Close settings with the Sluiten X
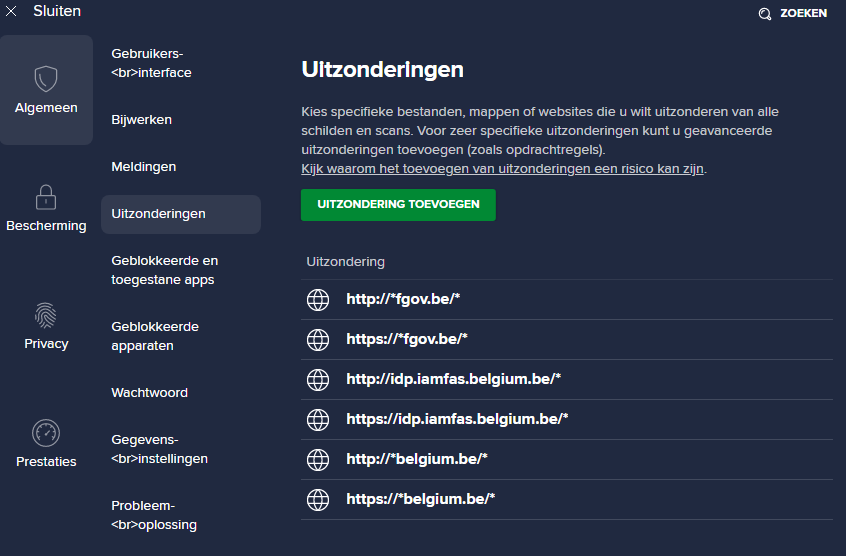846x556 pixels. pos(11,12)
